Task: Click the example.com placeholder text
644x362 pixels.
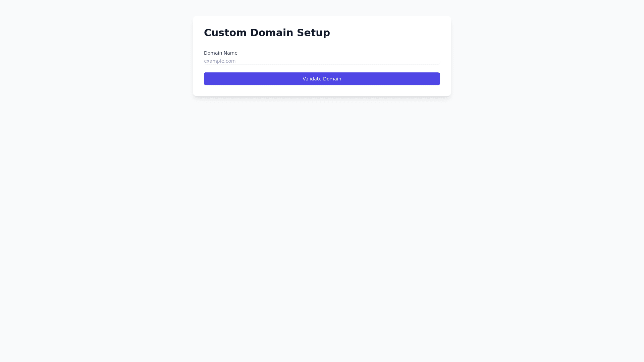Action: coord(220,61)
